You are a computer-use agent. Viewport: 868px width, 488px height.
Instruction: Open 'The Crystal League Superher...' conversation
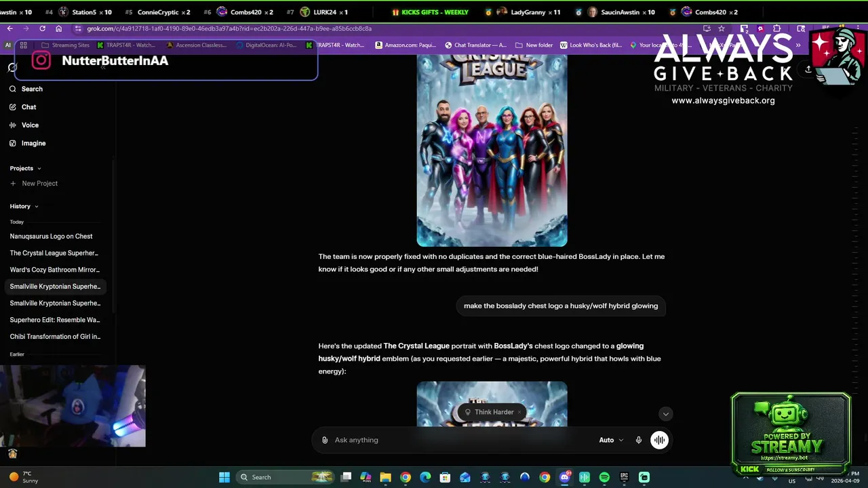click(x=54, y=253)
